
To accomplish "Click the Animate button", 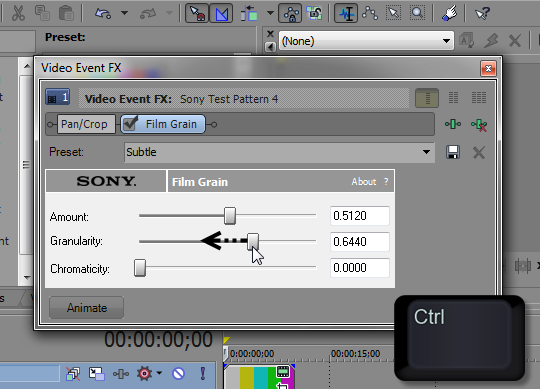I will click(86, 308).
